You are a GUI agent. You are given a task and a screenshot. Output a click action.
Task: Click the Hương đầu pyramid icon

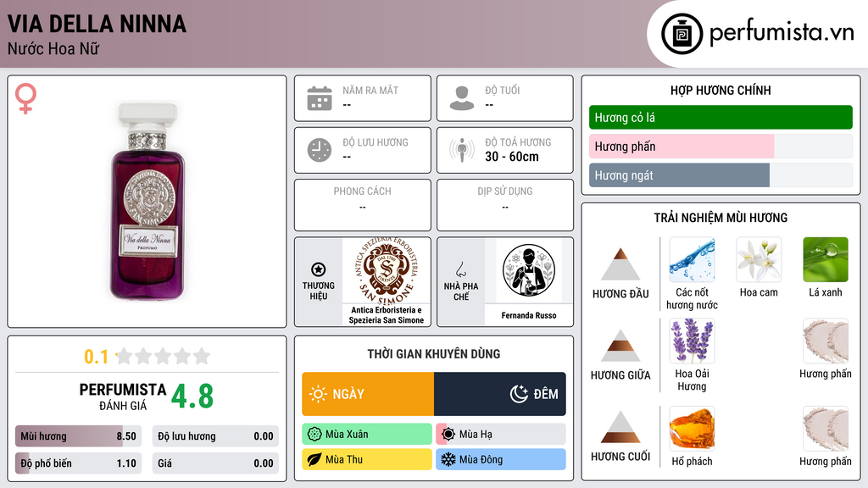620,264
